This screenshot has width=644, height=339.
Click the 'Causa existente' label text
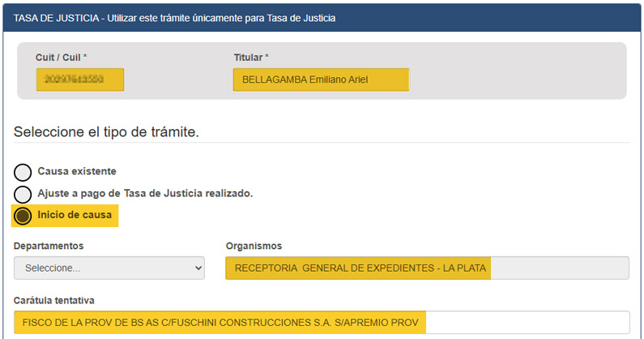[x=77, y=171]
